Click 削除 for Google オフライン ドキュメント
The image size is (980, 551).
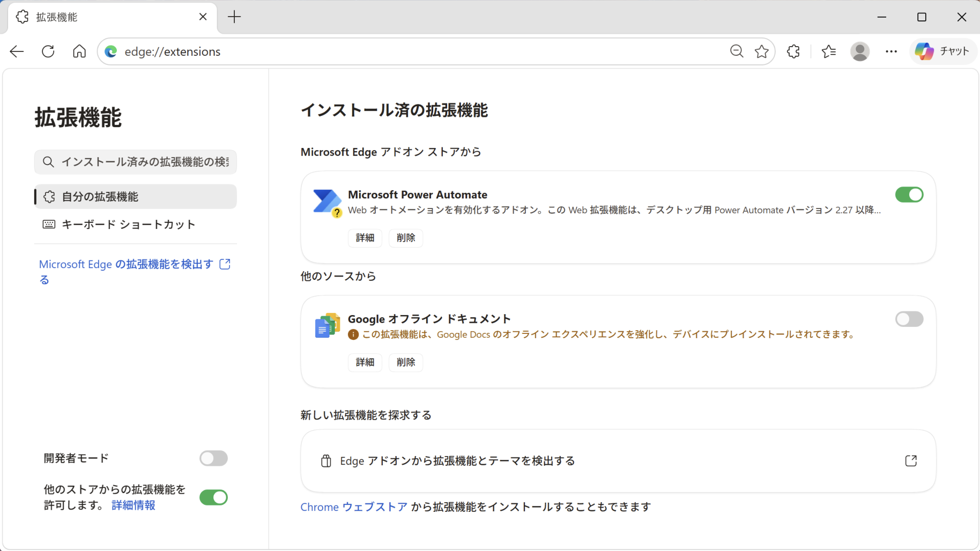[406, 362]
